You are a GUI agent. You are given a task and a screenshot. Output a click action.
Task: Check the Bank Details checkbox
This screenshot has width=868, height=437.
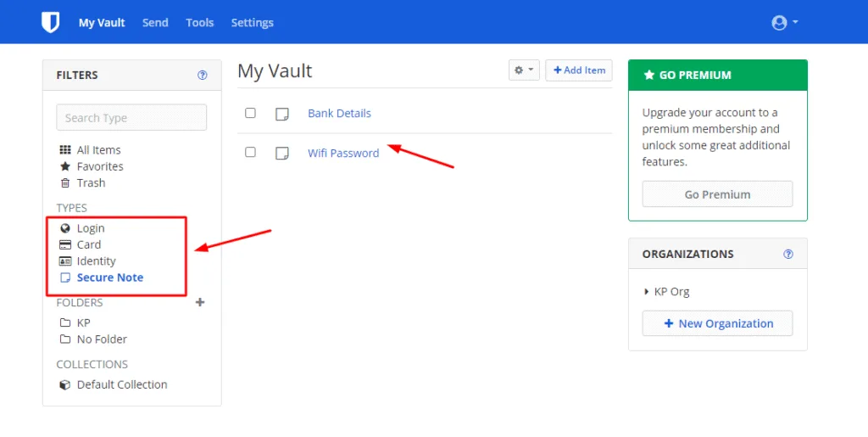250,113
